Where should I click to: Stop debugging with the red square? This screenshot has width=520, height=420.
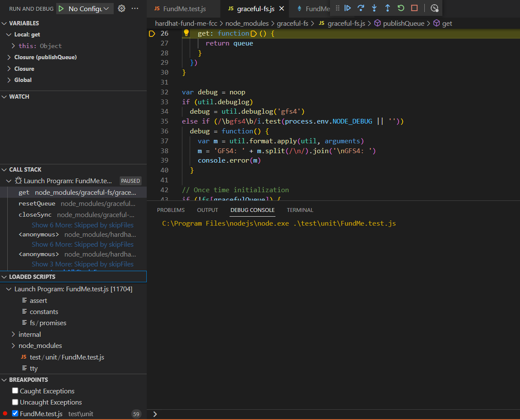pos(414,8)
